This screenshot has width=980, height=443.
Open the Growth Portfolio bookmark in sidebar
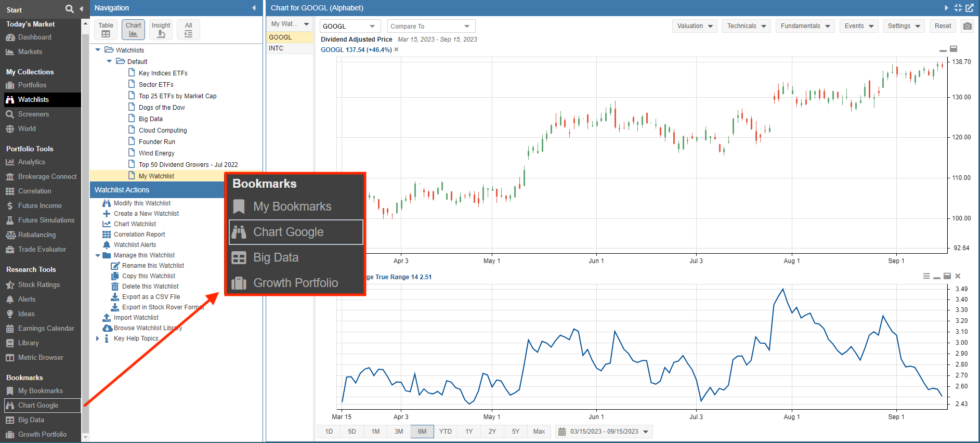point(42,435)
